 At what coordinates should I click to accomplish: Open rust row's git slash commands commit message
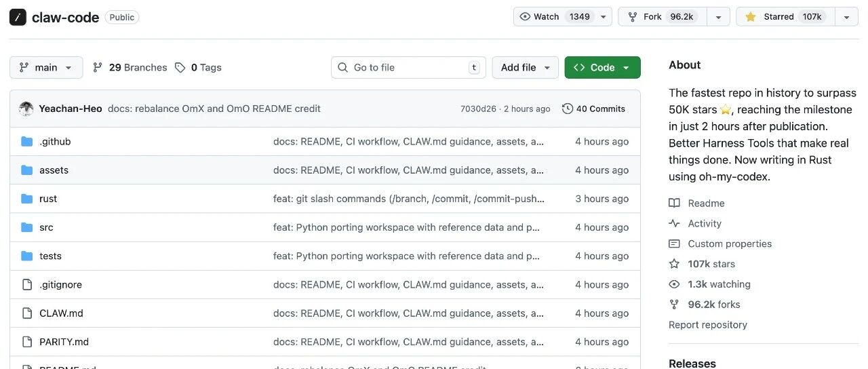(409, 199)
